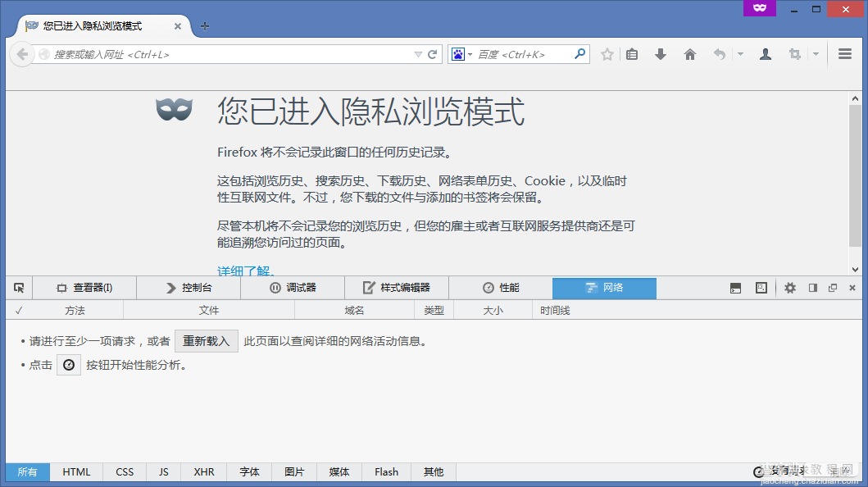Filter requests by HTML
This screenshot has width=868, height=487.
[x=76, y=472]
